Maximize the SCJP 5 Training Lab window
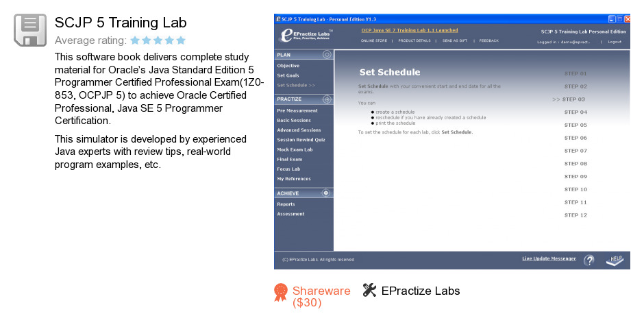The height and width of the screenshot is (327, 644). pyautogui.click(x=620, y=19)
